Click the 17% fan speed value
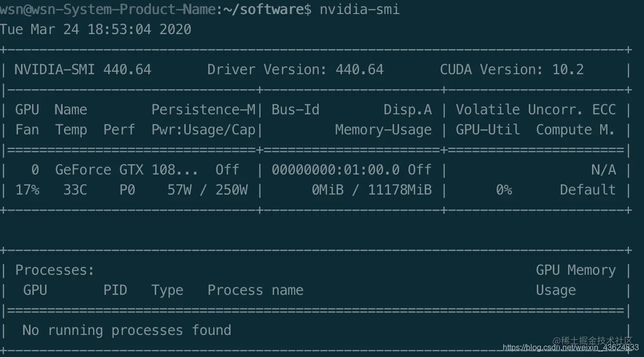Viewport: 644px width, 357px height. [x=27, y=190]
